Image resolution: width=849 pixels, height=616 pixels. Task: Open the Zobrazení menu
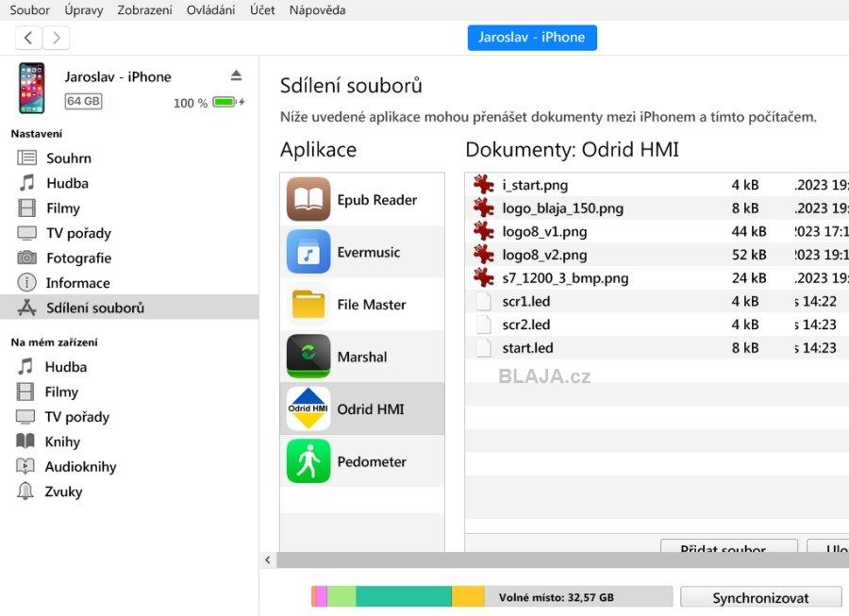(x=144, y=9)
